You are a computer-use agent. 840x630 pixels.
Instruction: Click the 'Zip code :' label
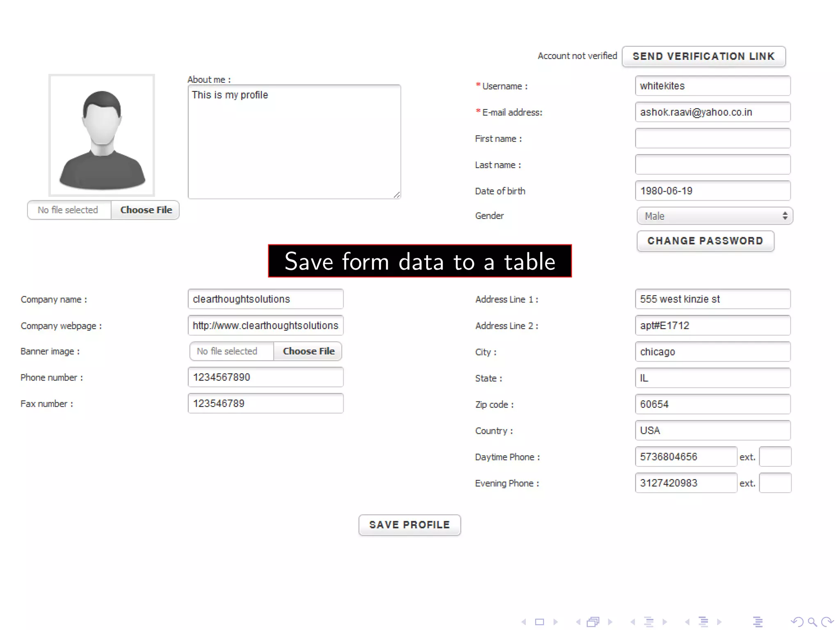494,404
